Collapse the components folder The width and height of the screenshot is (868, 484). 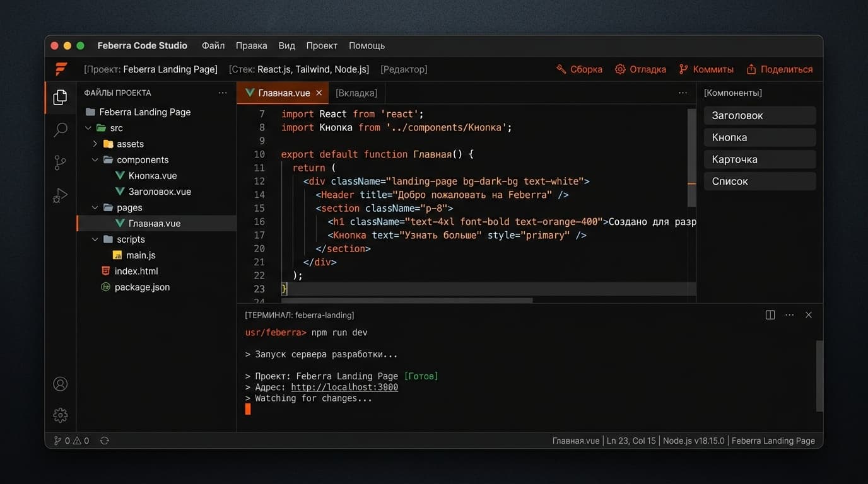coord(96,159)
